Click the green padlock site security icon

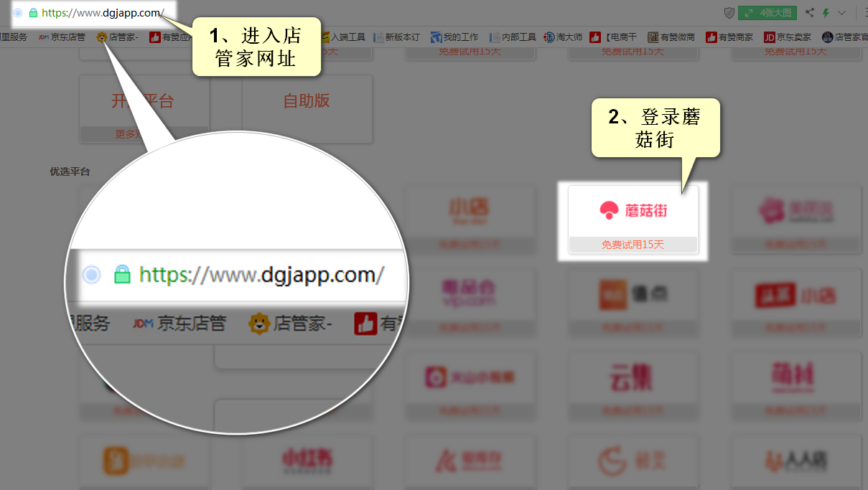click(33, 13)
